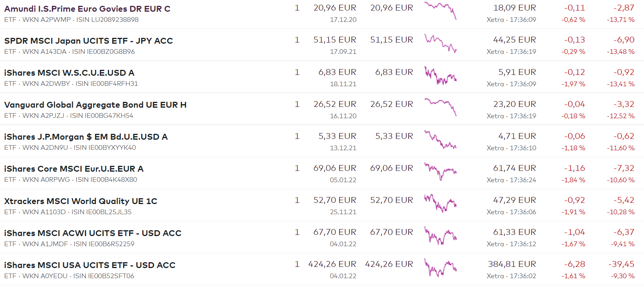Click iShares MSCI W.S.C.U.E.USD A name
This screenshot has width=644, height=286.
tap(69, 73)
